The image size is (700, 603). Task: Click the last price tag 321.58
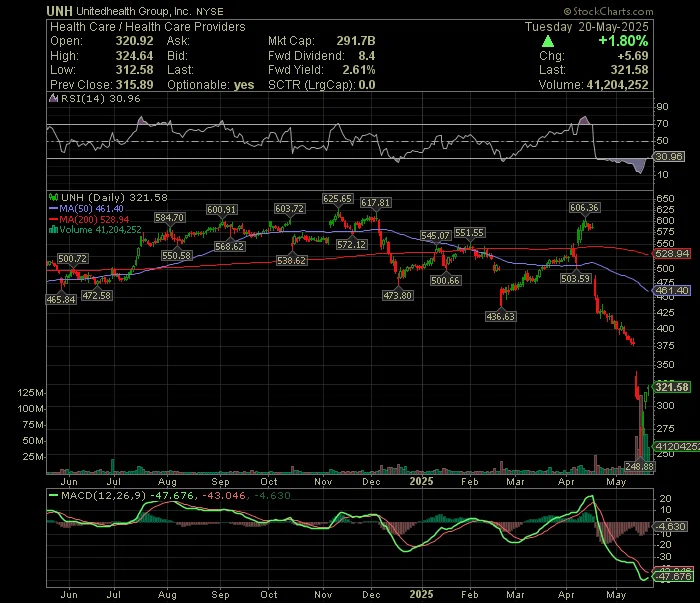673,387
